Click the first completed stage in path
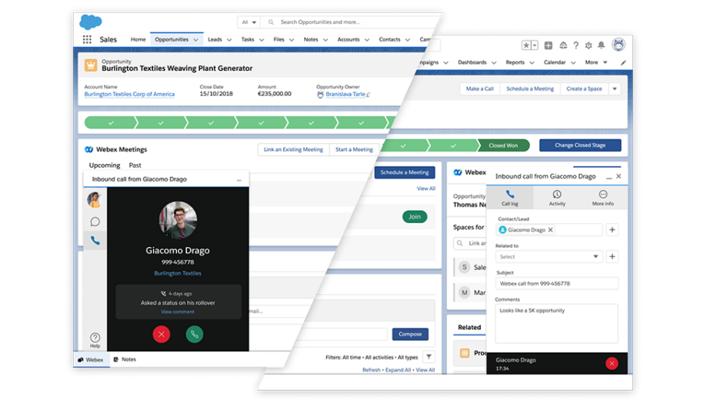704x400 pixels. pyautogui.click(x=110, y=123)
